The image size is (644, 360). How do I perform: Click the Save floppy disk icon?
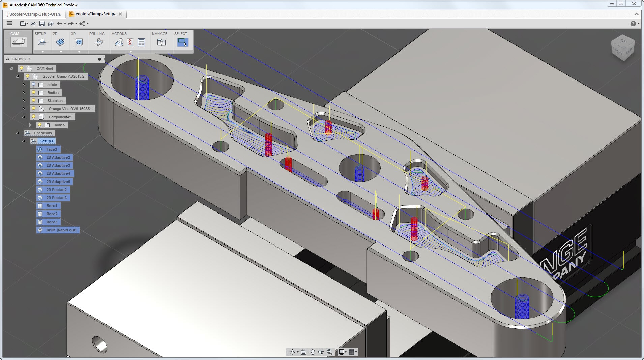point(42,23)
